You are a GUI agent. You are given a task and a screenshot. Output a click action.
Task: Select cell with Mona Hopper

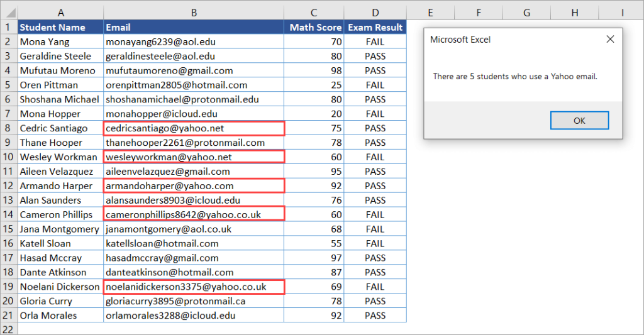pos(60,113)
